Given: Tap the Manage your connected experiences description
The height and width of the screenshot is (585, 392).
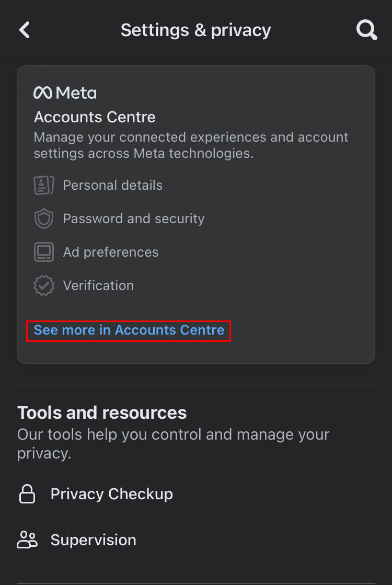Looking at the screenshot, I should click(191, 145).
